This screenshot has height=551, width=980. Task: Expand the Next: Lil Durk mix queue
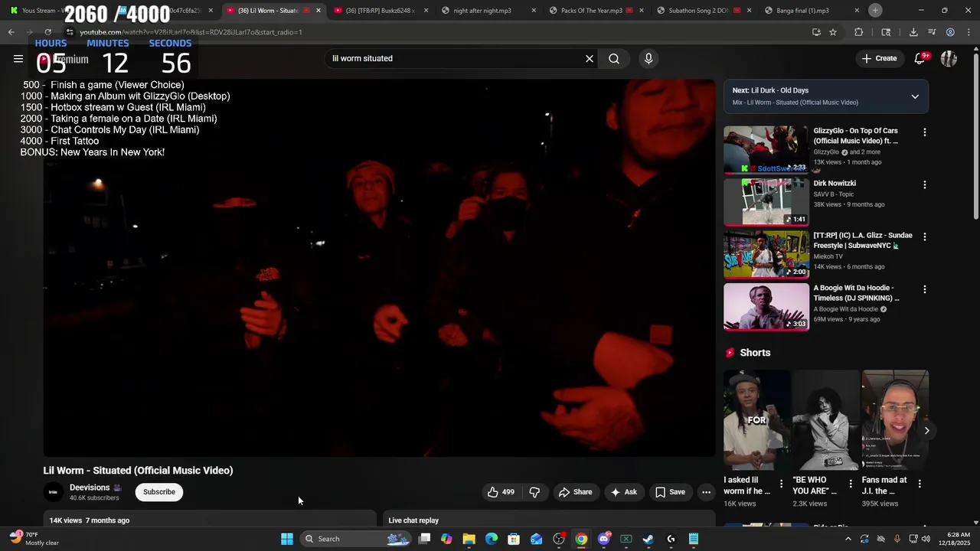pos(915,96)
